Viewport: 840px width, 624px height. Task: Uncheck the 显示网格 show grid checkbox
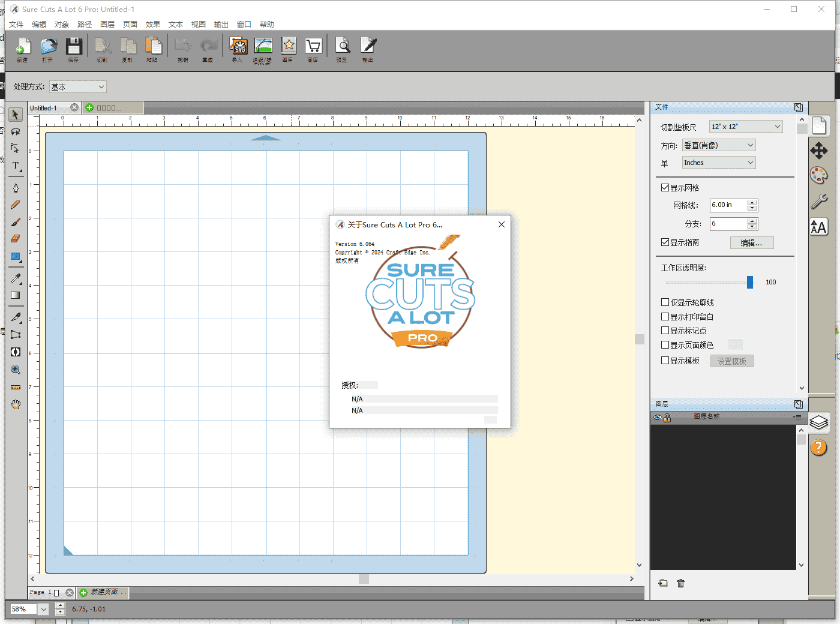pyautogui.click(x=665, y=188)
